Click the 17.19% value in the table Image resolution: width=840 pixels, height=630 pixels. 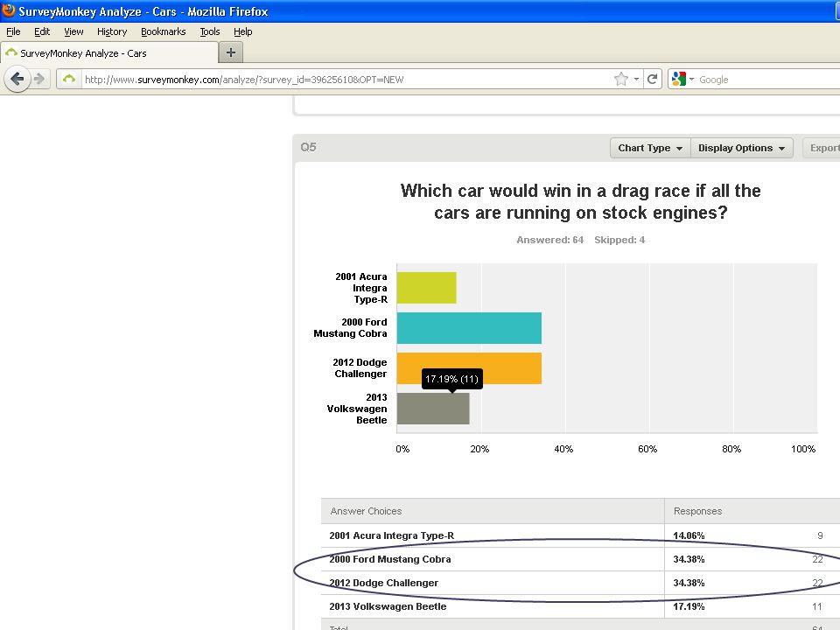point(689,606)
